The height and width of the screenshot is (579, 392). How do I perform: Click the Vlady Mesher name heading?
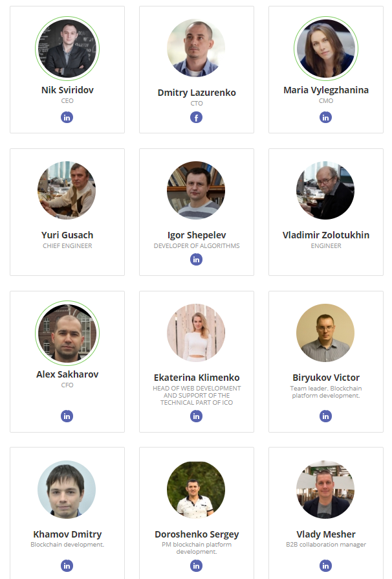pyautogui.click(x=326, y=534)
